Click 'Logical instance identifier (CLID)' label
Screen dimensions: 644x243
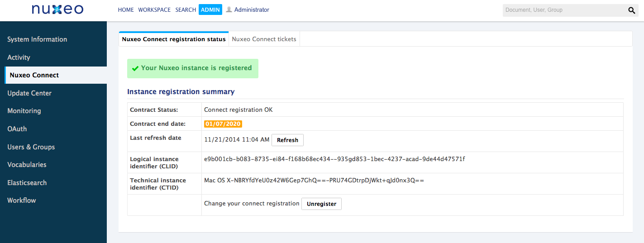coord(154,162)
